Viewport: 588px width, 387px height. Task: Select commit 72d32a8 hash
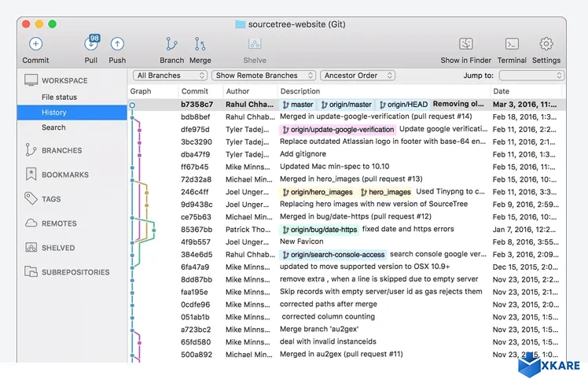click(196, 179)
